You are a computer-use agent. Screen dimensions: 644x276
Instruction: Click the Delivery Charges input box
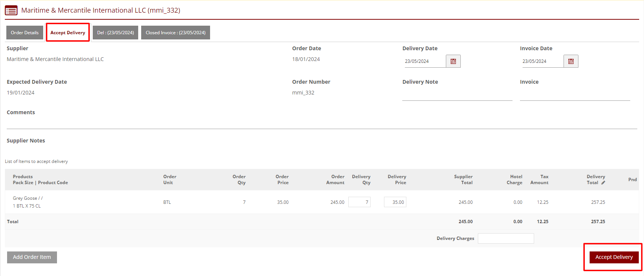506,238
